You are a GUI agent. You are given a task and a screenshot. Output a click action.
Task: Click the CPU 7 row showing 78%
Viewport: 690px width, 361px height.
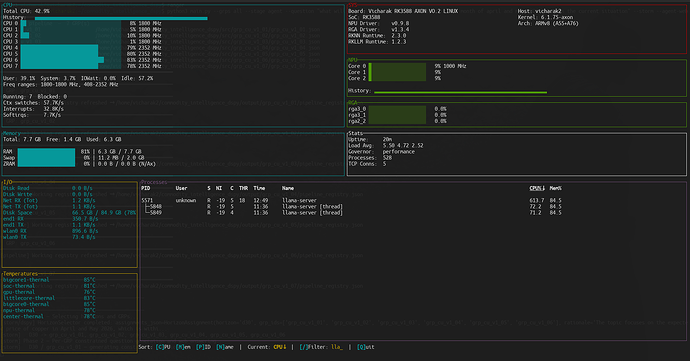(82, 66)
